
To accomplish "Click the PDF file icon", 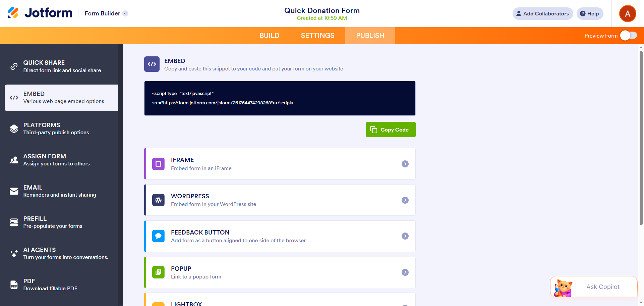I will [14, 285].
